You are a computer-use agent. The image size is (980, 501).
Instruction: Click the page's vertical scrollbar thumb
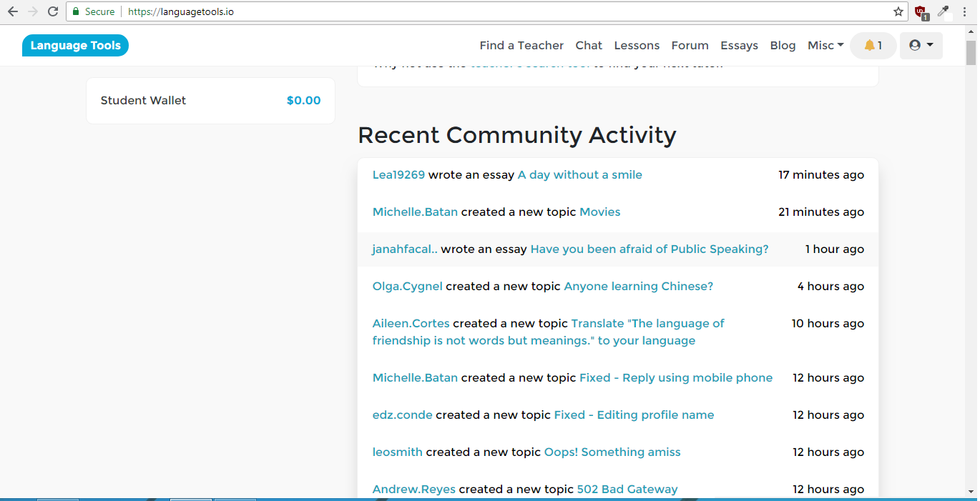pos(971,53)
